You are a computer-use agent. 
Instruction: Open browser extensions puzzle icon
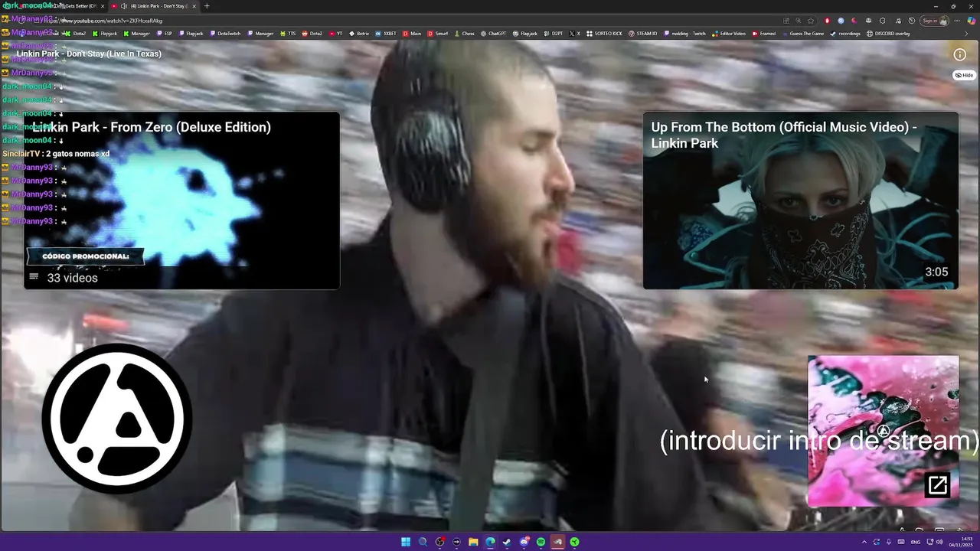tap(882, 21)
